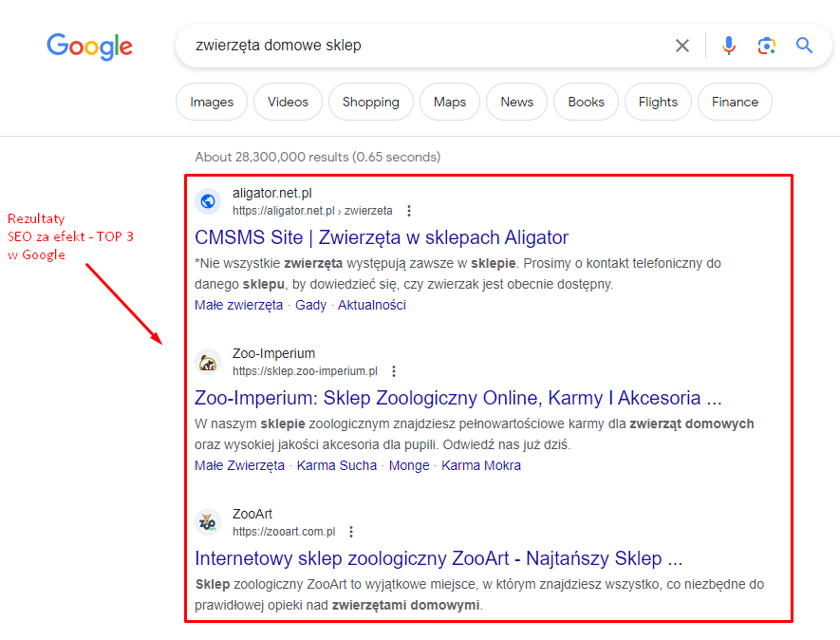Image resolution: width=840 pixels, height=640 pixels.
Task: Click the Google logo
Action: click(x=89, y=47)
